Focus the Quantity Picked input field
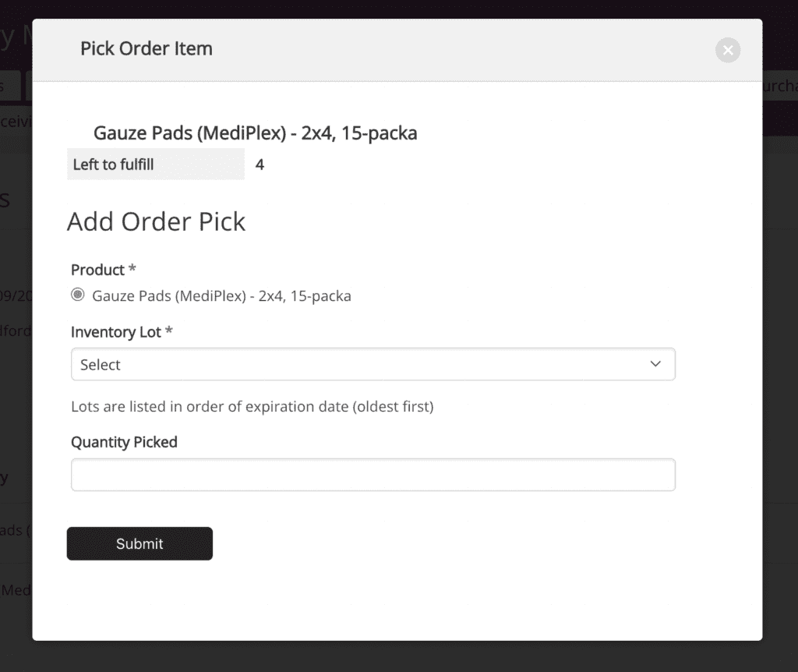Screen dimensions: 798x672 (x=373, y=475)
